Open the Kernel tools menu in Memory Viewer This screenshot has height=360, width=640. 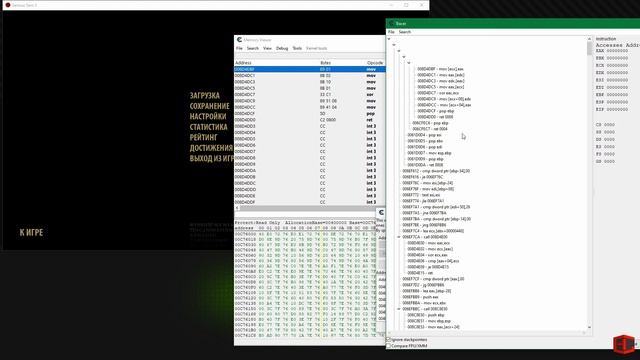(316, 48)
